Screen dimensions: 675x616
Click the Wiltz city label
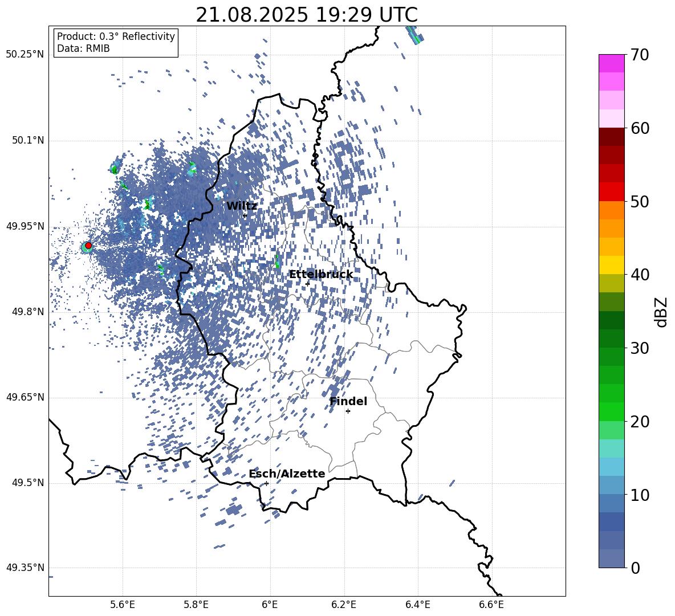click(x=242, y=206)
